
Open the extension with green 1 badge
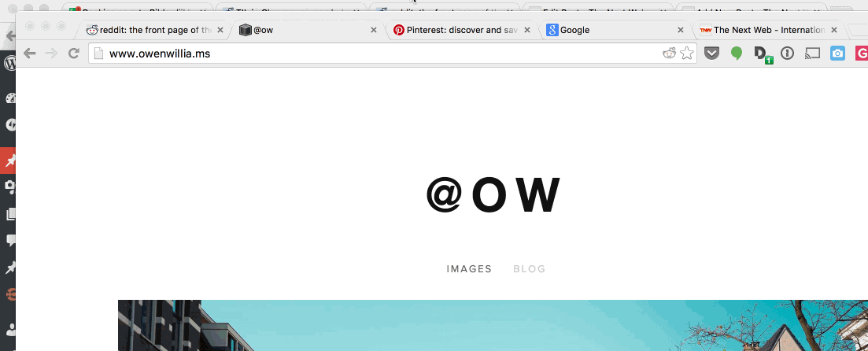coord(762,54)
